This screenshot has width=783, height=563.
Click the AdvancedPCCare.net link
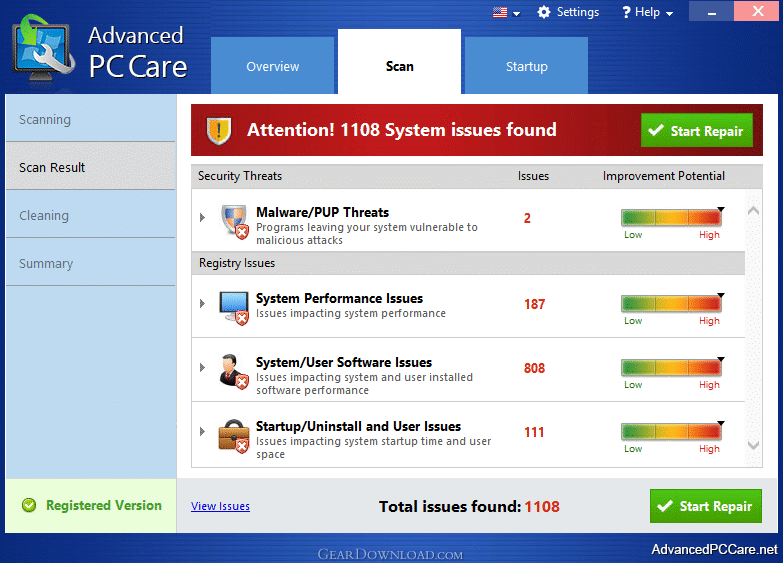point(715,550)
